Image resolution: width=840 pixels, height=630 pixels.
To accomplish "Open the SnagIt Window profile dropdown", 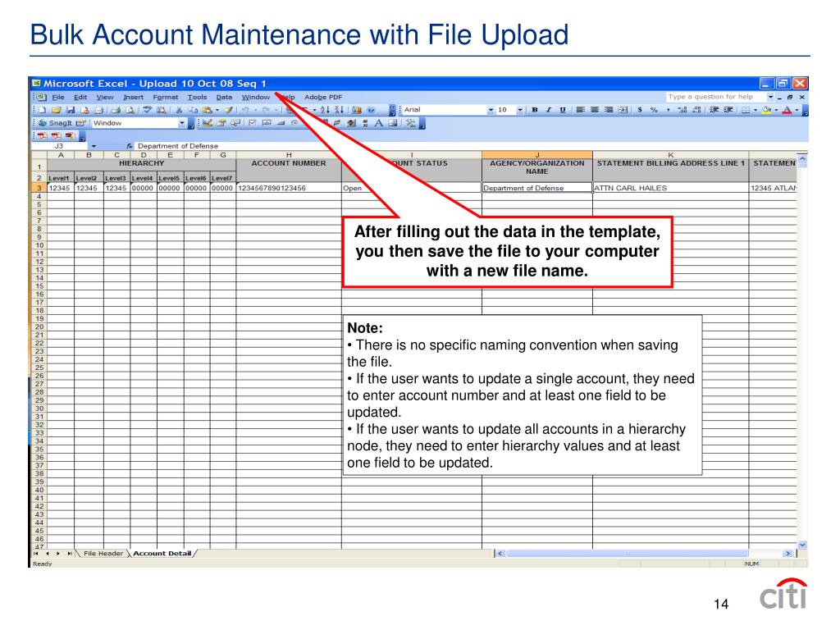I will [181, 123].
